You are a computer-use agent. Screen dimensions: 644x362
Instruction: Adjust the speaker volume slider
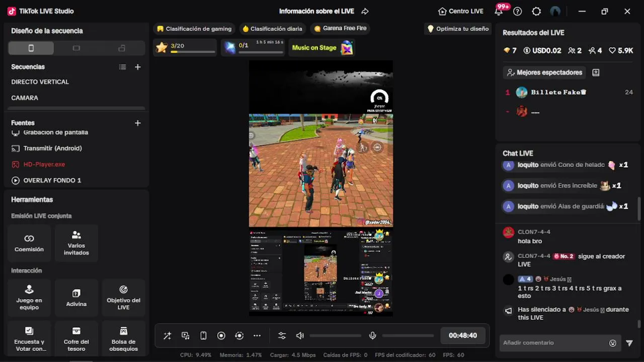click(x=336, y=336)
